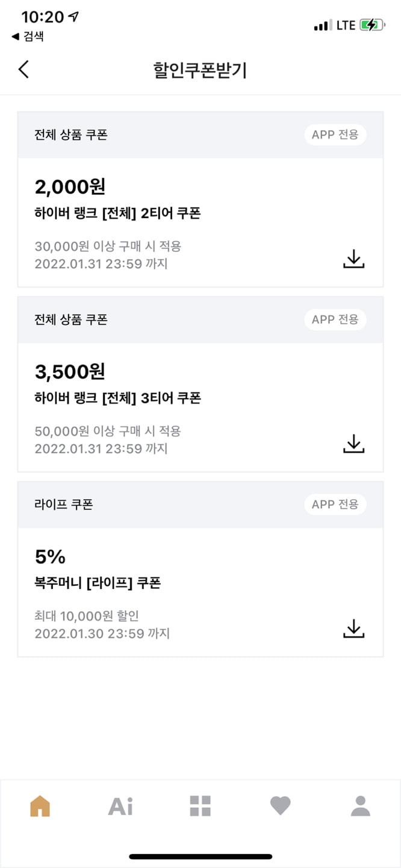Tap APP 전용 badge on second coupon
Image resolution: width=401 pixels, height=868 pixels.
pyautogui.click(x=335, y=319)
